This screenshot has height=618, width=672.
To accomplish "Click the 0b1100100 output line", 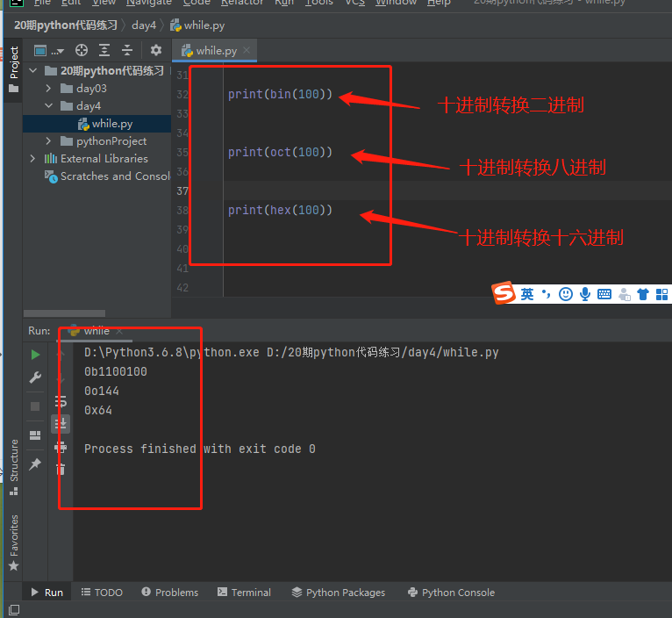I will pos(116,372).
